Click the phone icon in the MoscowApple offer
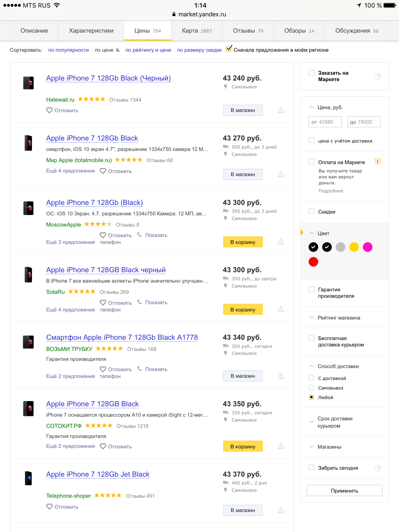This screenshot has width=399, height=532. click(x=139, y=235)
